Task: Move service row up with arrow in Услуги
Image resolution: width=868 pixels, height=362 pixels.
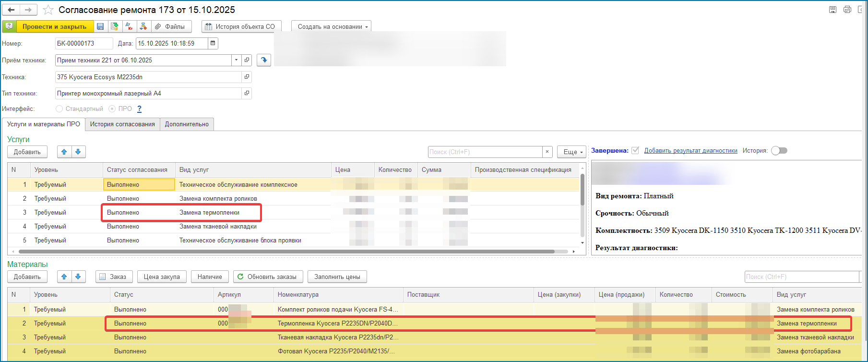Action: (x=64, y=152)
